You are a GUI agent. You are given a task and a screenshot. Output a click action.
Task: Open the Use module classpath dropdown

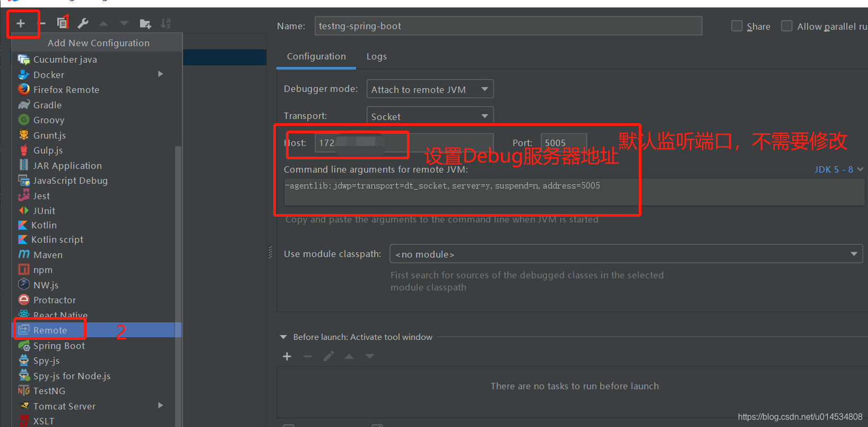coord(627,254)
